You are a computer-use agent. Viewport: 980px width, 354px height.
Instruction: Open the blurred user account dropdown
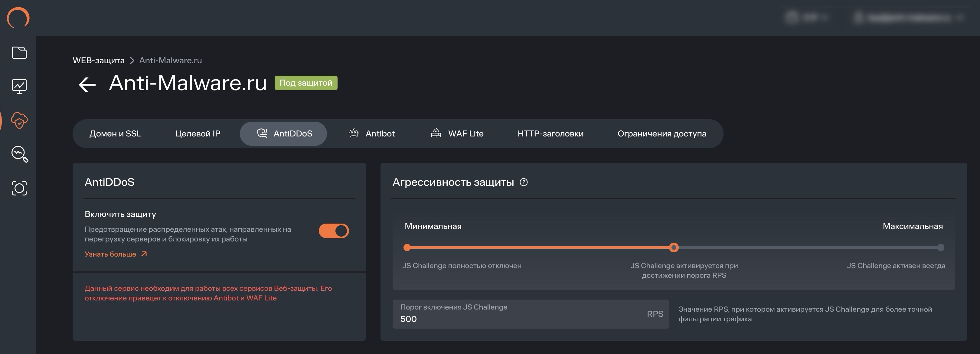[x=909, y=18]
